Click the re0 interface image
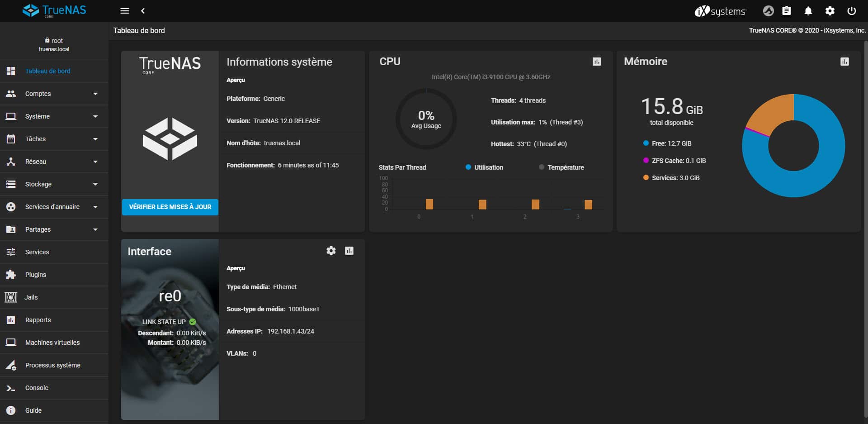This screenshot has height=424, width=868. pyautogui.click(x=170, y=329)
